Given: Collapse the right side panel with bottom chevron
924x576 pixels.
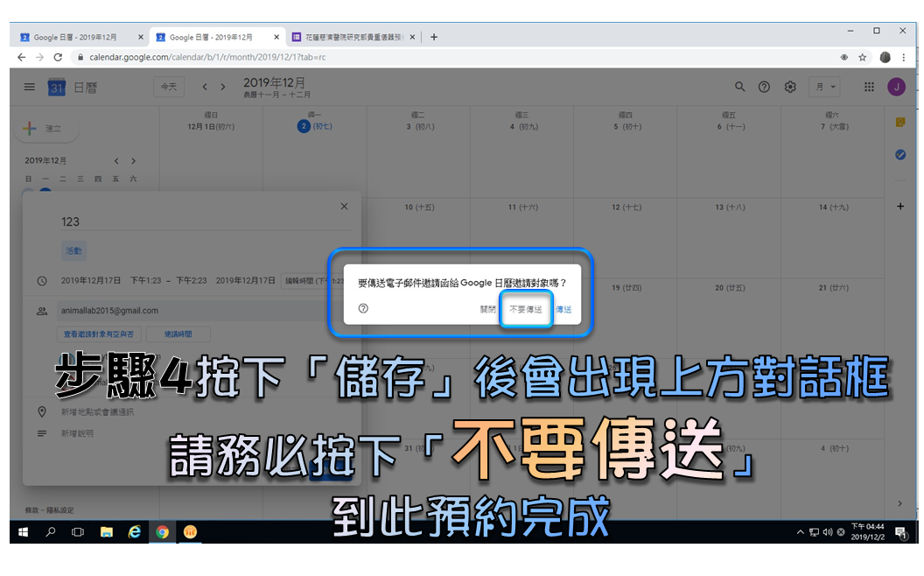Looking at the screenshot, I should [x=900, y=503].
